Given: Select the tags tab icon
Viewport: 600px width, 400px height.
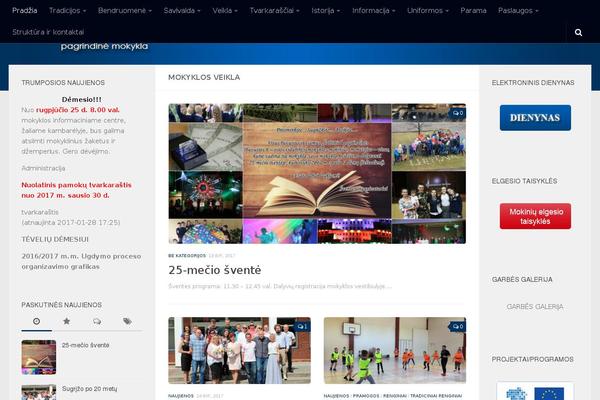Looking at the screenshot, I should (127, 322).
